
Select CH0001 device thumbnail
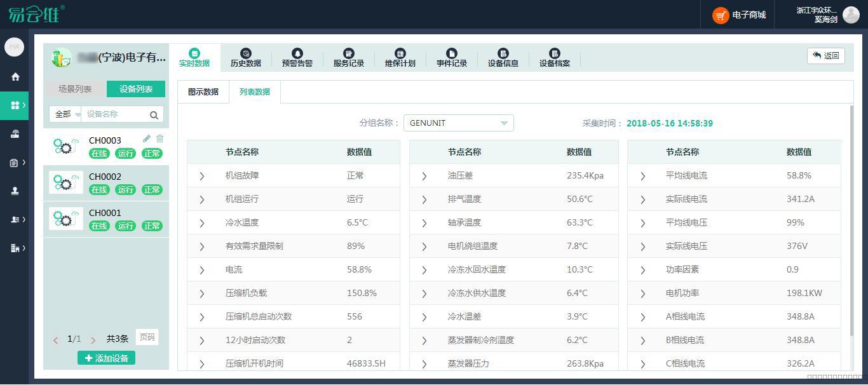tap(66, 219)
